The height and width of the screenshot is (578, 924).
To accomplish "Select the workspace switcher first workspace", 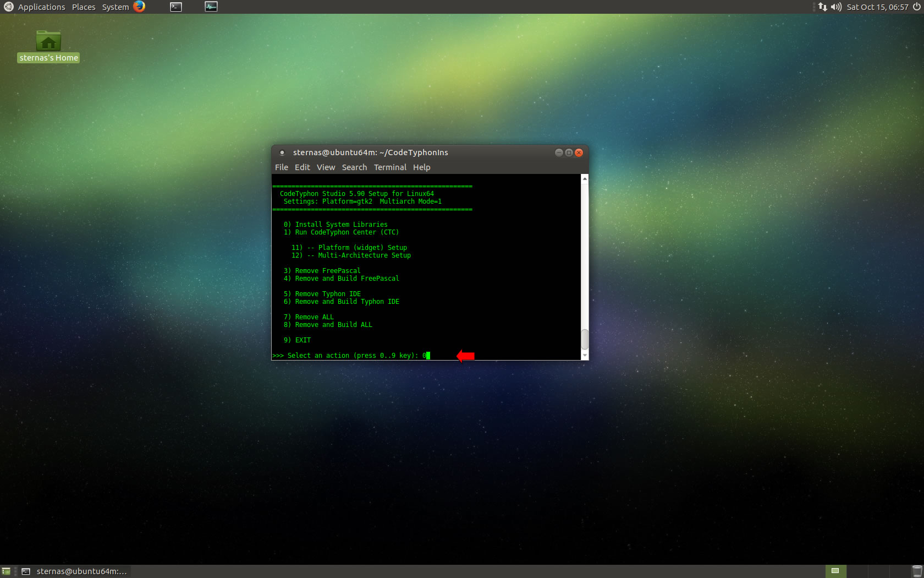I will (x=835, y=571).
